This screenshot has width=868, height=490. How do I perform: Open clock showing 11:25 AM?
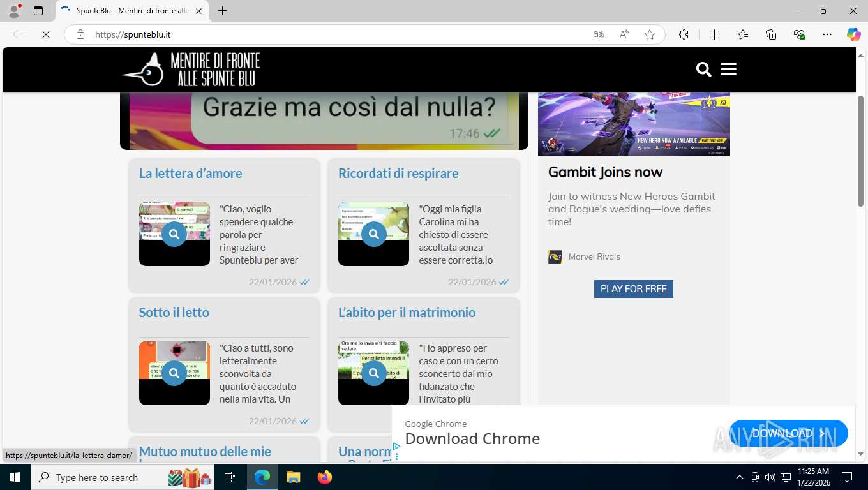(813, 477)
